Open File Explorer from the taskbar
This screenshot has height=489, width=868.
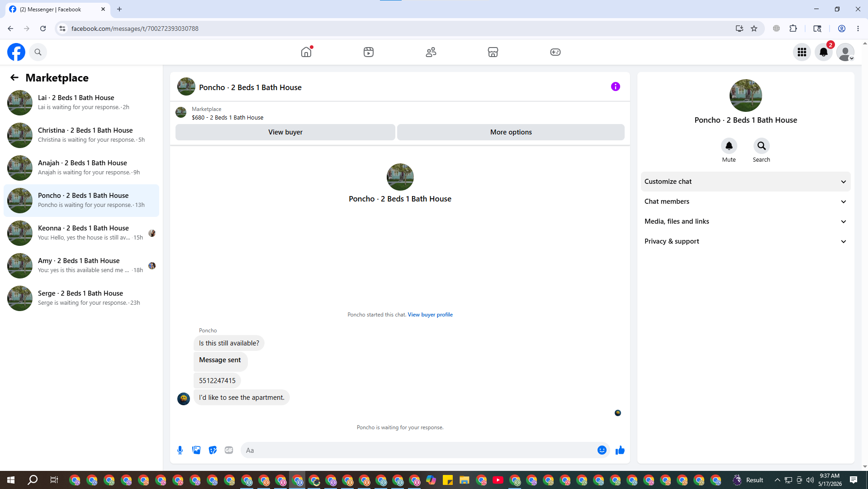[x=465, y=480]
